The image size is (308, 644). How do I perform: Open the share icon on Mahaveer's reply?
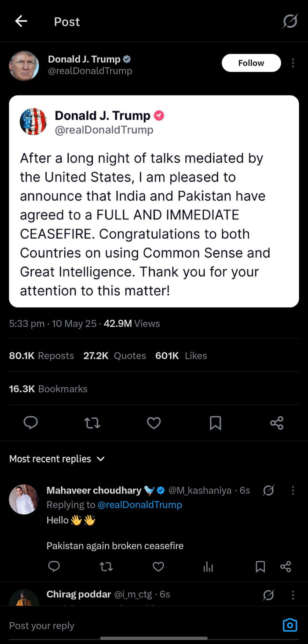tap(285, 567)
